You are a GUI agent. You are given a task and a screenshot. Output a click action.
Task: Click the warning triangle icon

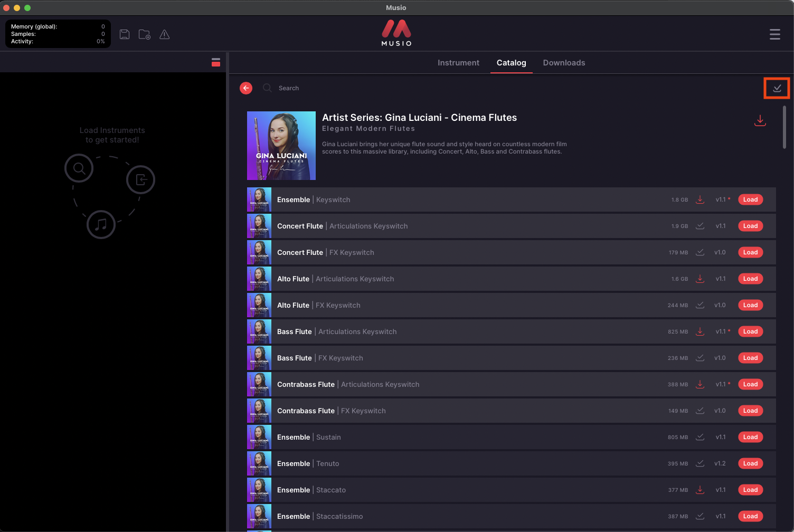(165, 34)
